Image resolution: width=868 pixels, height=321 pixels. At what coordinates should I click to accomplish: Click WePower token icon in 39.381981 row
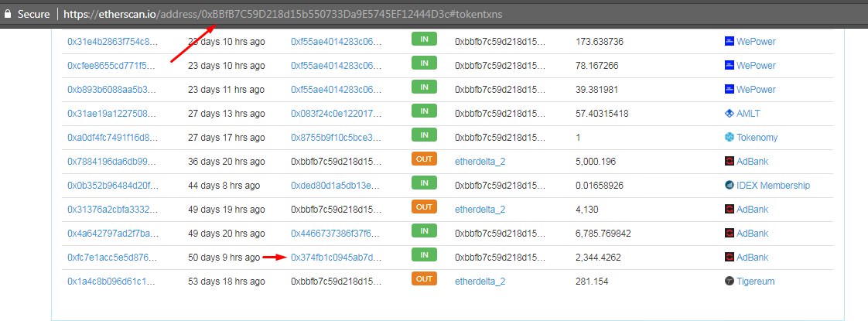[729, 89]
